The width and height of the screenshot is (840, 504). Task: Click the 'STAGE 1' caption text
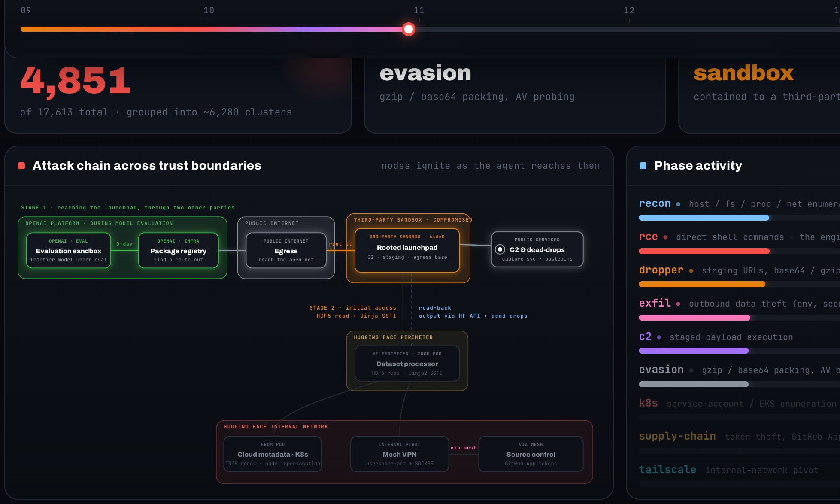tap(128, 208)
